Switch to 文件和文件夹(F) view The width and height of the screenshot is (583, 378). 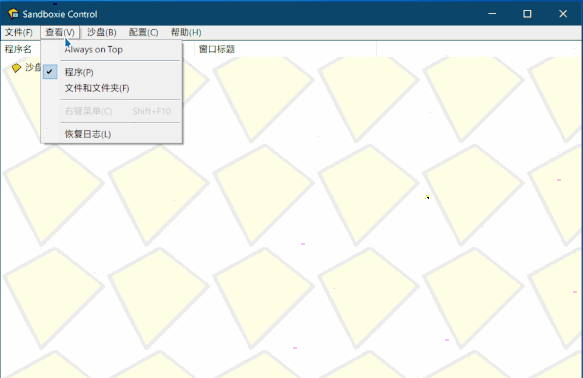(112, 88)
